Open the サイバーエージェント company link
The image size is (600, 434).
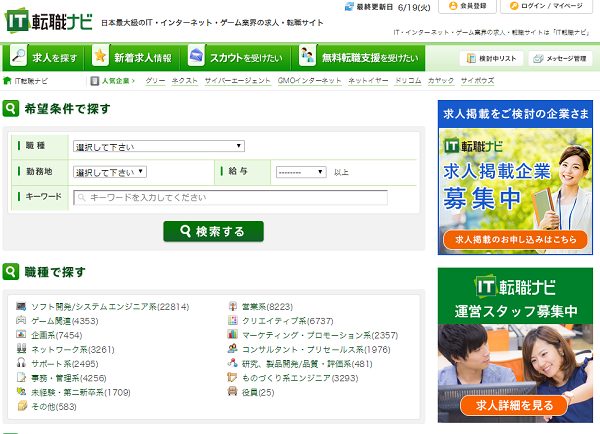(237, 79)
